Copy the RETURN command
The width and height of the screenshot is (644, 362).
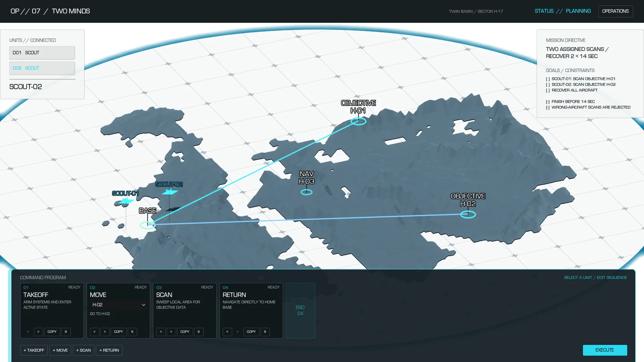251,332
